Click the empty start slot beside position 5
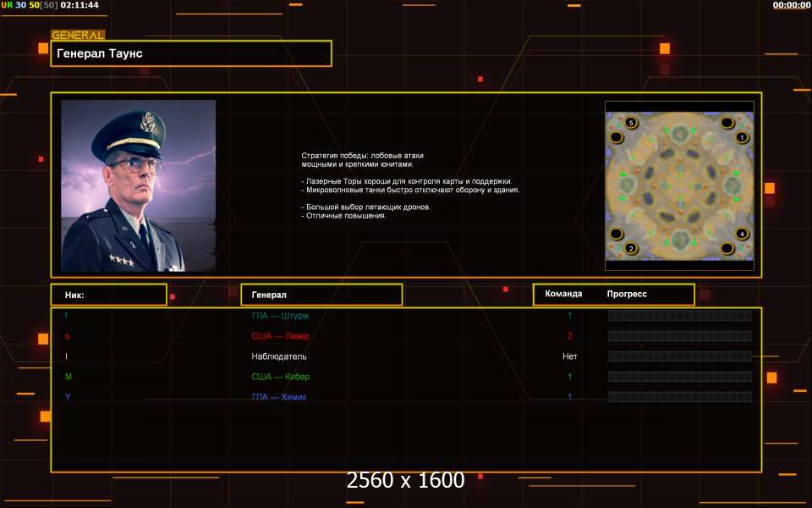812x508 pixels. tap(617, 136)
